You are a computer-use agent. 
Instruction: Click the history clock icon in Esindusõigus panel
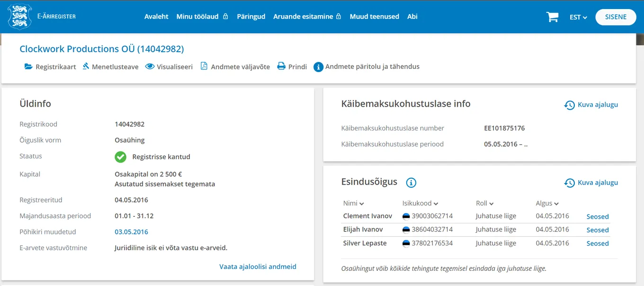click(569, 183)
